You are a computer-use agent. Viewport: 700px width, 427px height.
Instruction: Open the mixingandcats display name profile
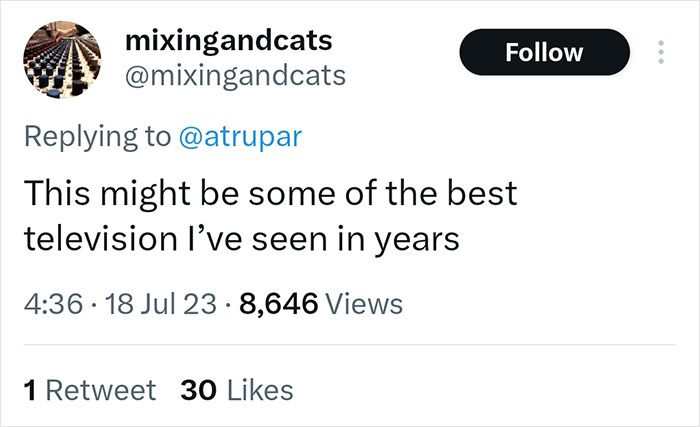coord(229,42)
